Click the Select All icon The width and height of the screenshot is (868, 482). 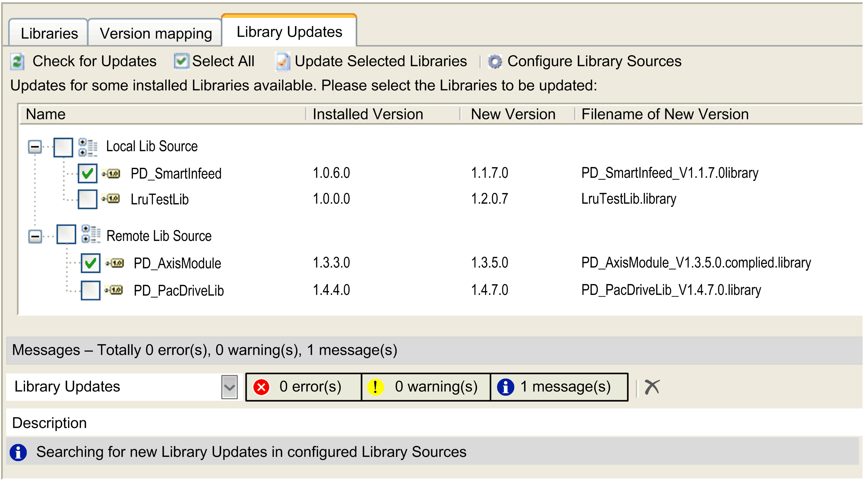181,61
